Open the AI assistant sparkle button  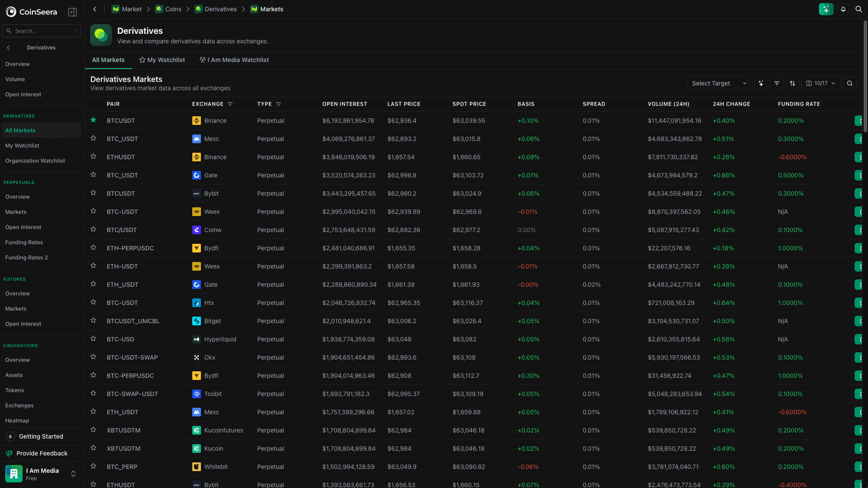[826, 9]
